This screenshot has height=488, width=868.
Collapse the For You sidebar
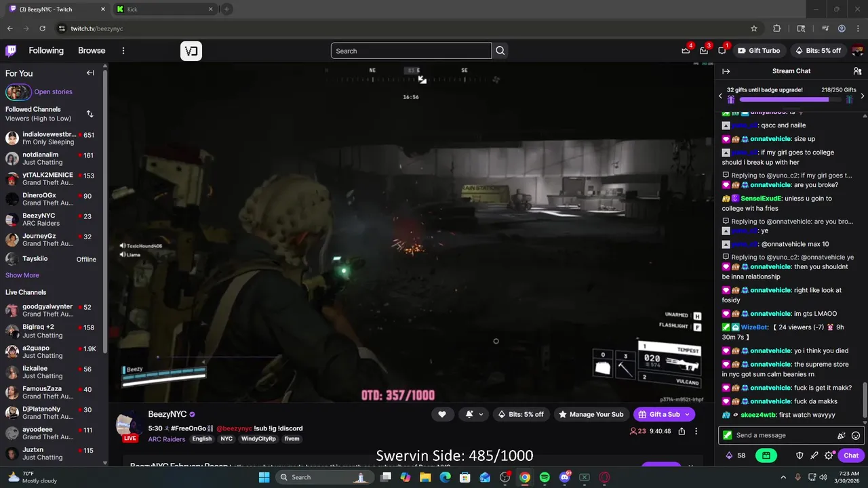[x=90, y=73]
